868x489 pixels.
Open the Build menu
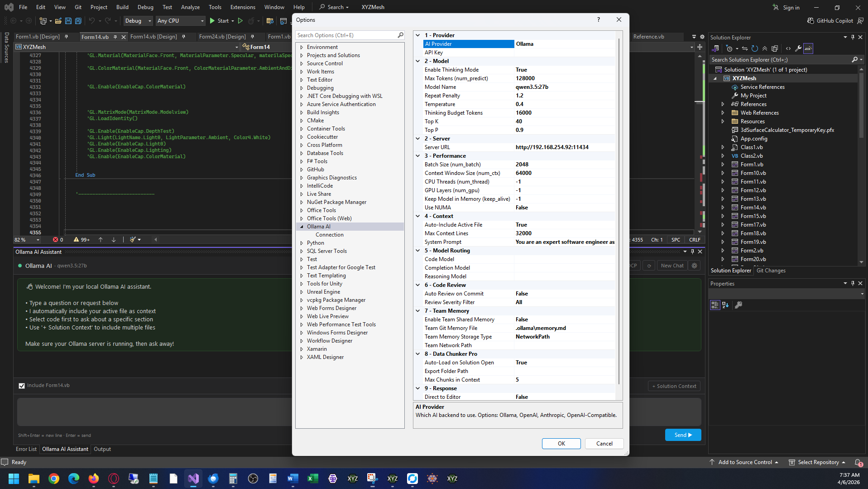pyautogui.click(x=122, y=7)
